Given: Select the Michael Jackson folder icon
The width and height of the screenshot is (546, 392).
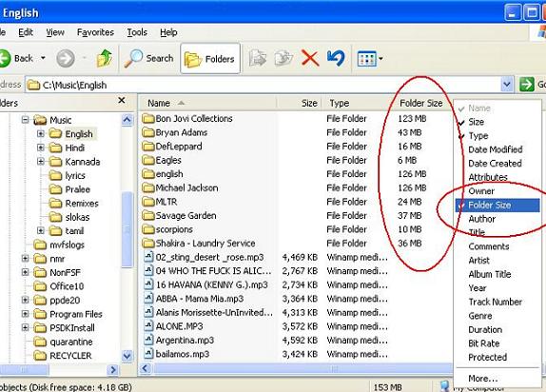Looking at the screenshot, I should tap(148, 187).
